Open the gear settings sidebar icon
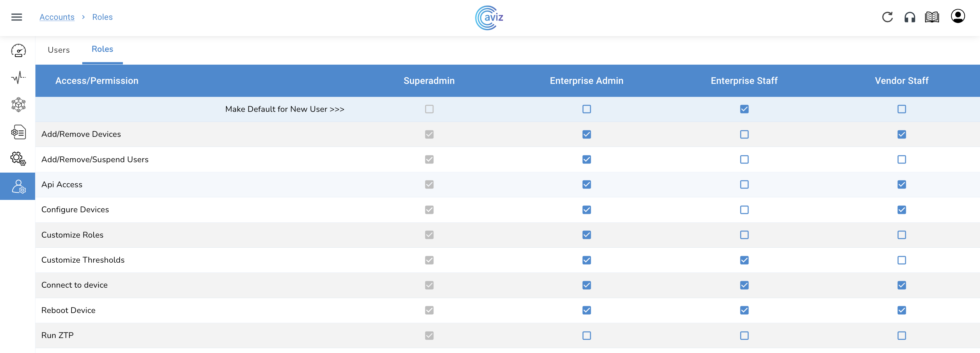Screen dimensions: 980x353 [18, 159]
